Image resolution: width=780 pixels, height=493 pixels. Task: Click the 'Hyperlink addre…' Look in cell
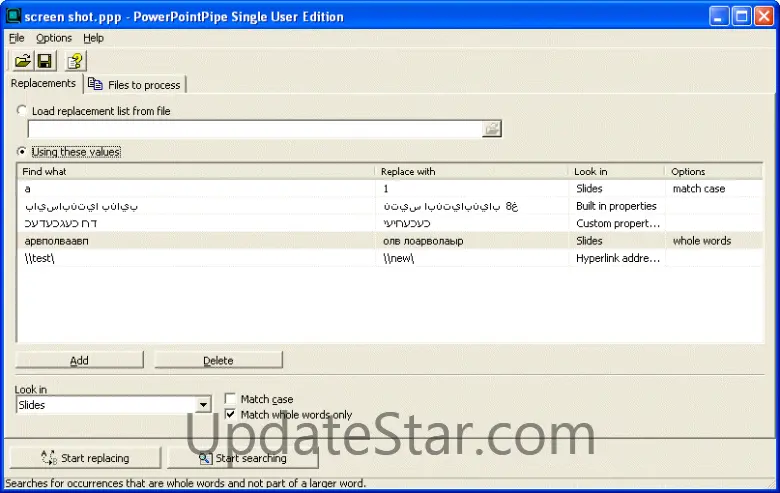tap(618, 258)
